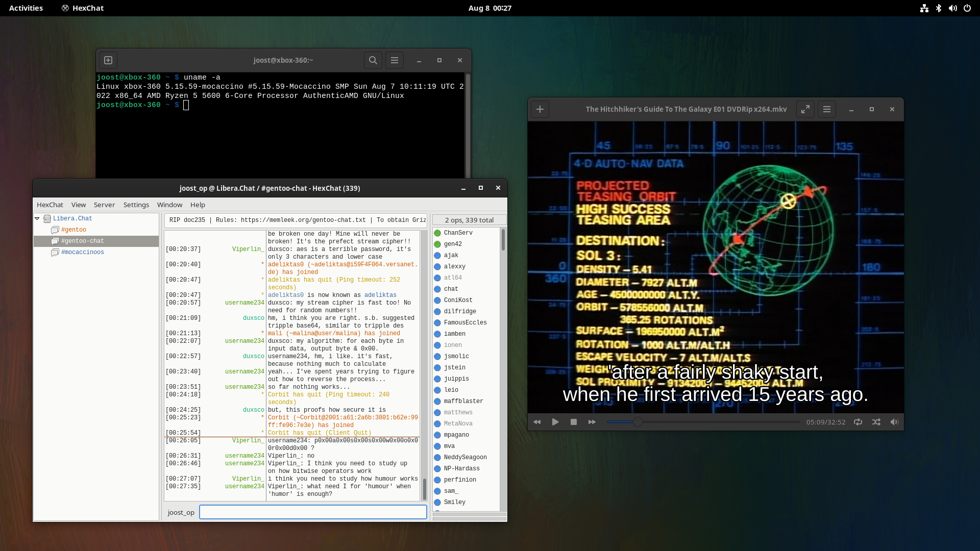Click username234 nick at 00:27:35
This screenshot has width=980, height=551.
point(245,486)
